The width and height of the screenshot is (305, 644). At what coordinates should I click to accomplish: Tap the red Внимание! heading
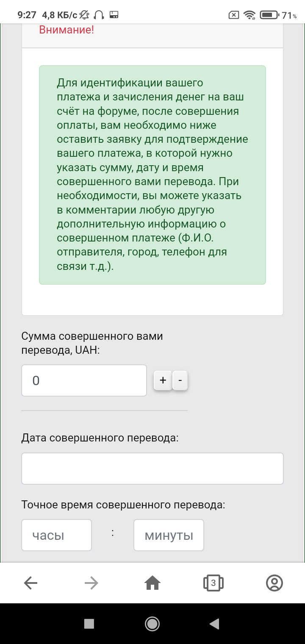[67, 30]
